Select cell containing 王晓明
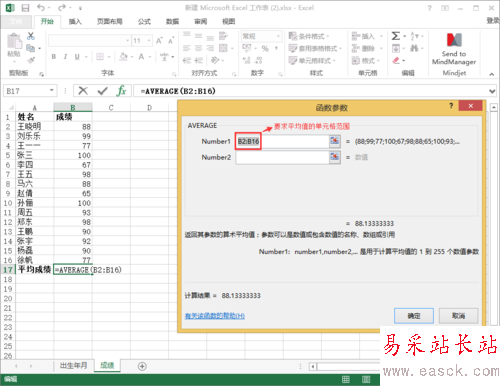The width and height of the screenshot is (500, 386). (35, 127)
